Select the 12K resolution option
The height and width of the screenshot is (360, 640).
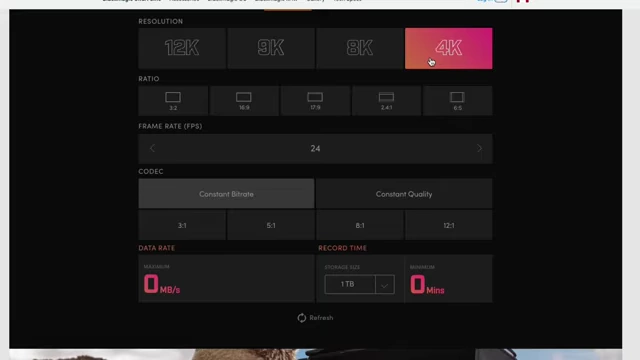(182, 48)
